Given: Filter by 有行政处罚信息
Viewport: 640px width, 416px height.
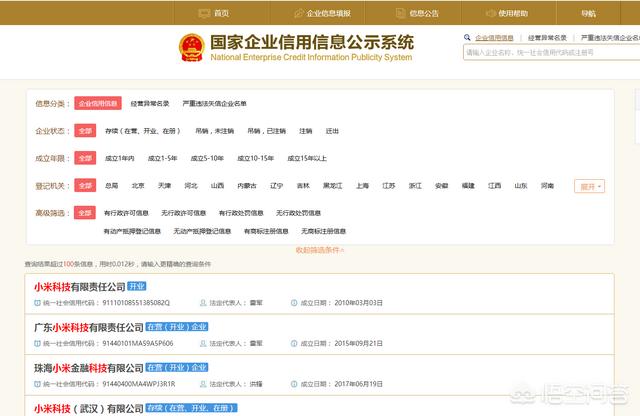Looking at the screenshot, I should coord(241,213).
